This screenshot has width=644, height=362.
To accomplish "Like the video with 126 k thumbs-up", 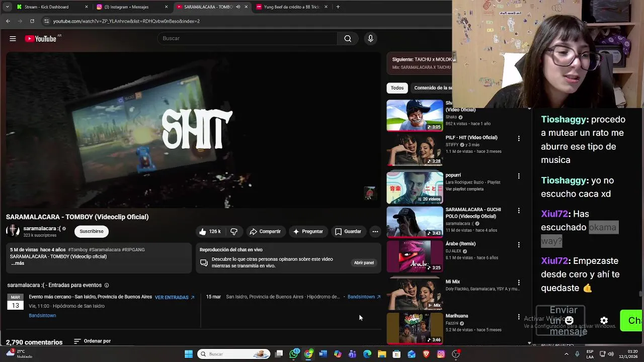I will tap(210, 231).
